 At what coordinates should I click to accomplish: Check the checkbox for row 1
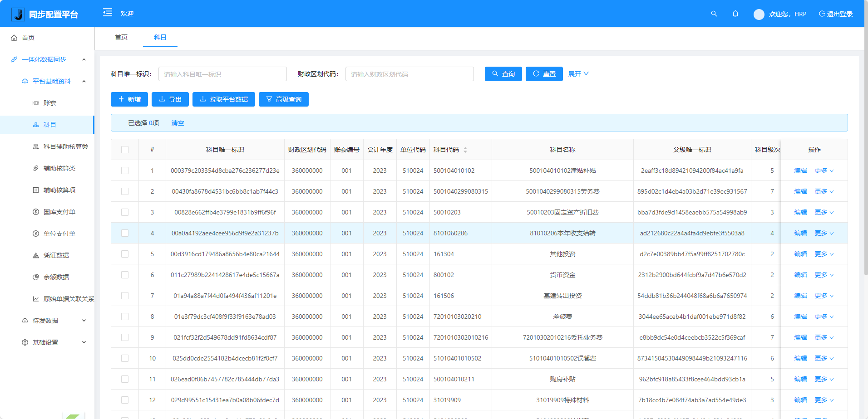click(125, 171)
